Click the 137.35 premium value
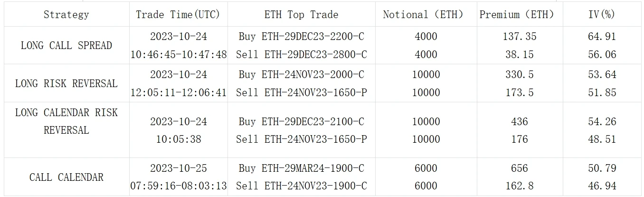This screenshot has width=644, height=197. [519, 36]
